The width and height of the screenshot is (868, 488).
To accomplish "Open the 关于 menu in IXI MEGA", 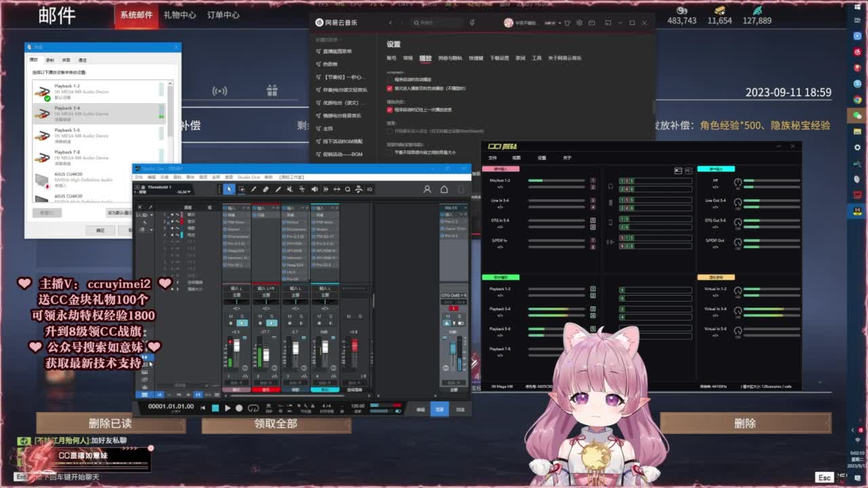I will pyautogui.click(x=567, y=158).
